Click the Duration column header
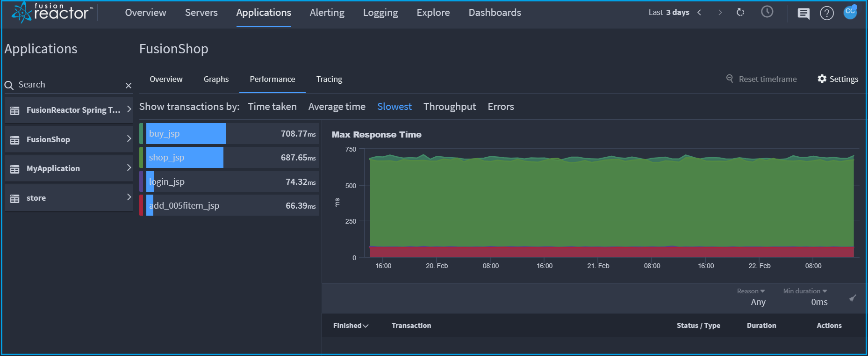The width and height of the screenshot is (868, 356). coord(761,326)
